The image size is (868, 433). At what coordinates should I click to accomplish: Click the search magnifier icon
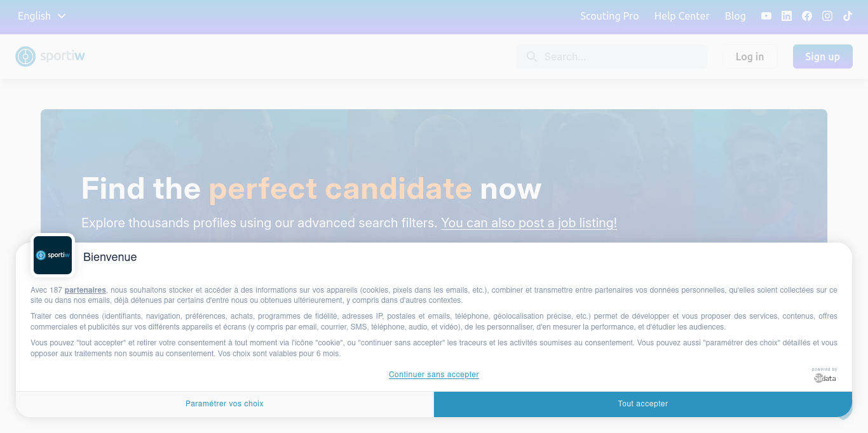click(x=532, y=57)
